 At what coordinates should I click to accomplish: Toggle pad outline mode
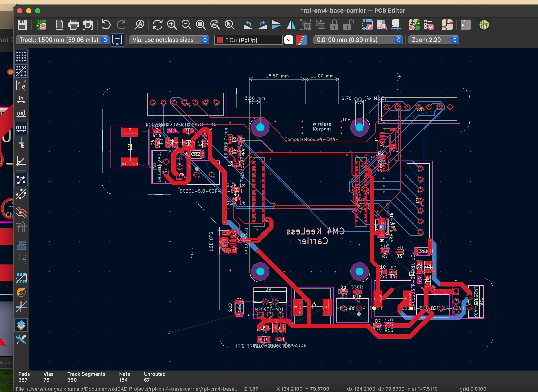pos(21,278)
